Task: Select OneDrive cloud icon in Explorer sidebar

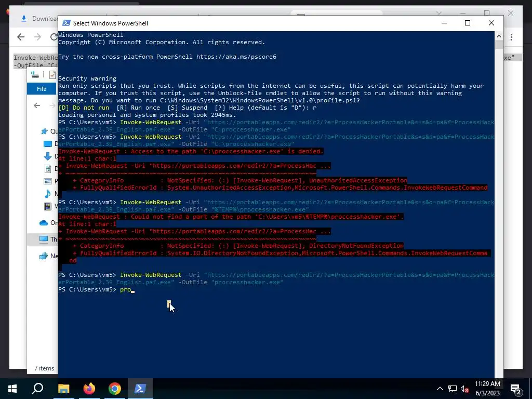Action: point(44,222)
